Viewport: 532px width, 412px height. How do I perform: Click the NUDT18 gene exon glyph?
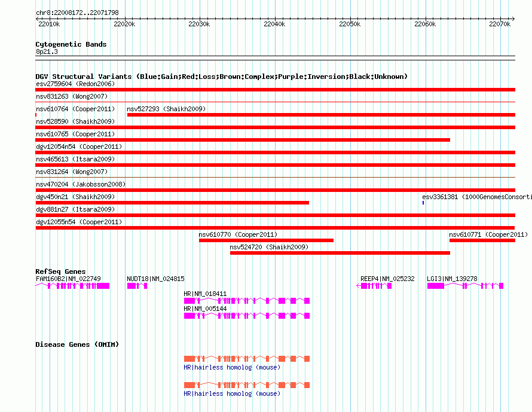pos(137,286)
